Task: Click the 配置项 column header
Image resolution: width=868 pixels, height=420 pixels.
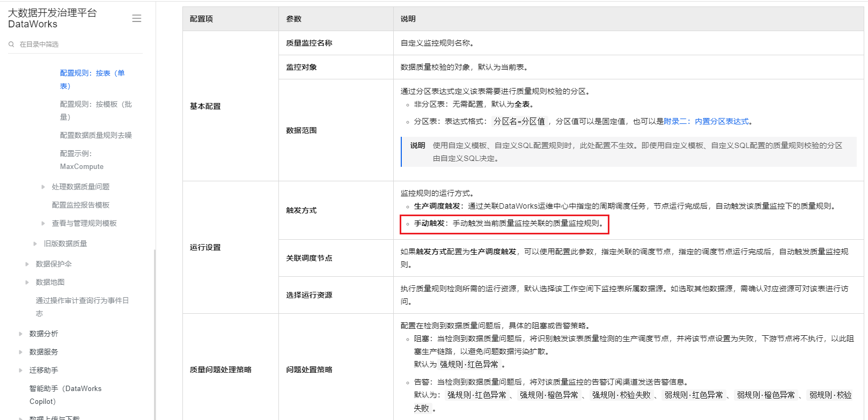Action: click(x=231, y=19)
